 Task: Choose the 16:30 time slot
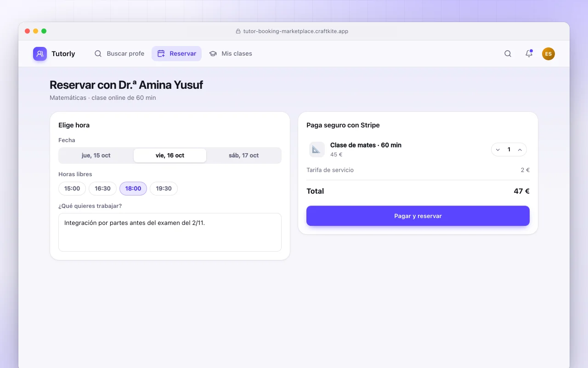click(x=103, y=189)
